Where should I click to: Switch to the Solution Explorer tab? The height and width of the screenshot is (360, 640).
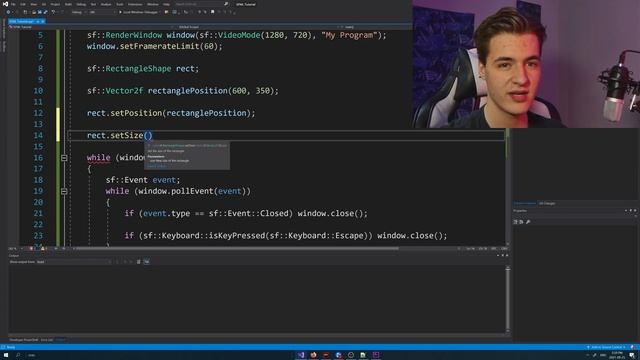tap(524, 203)
